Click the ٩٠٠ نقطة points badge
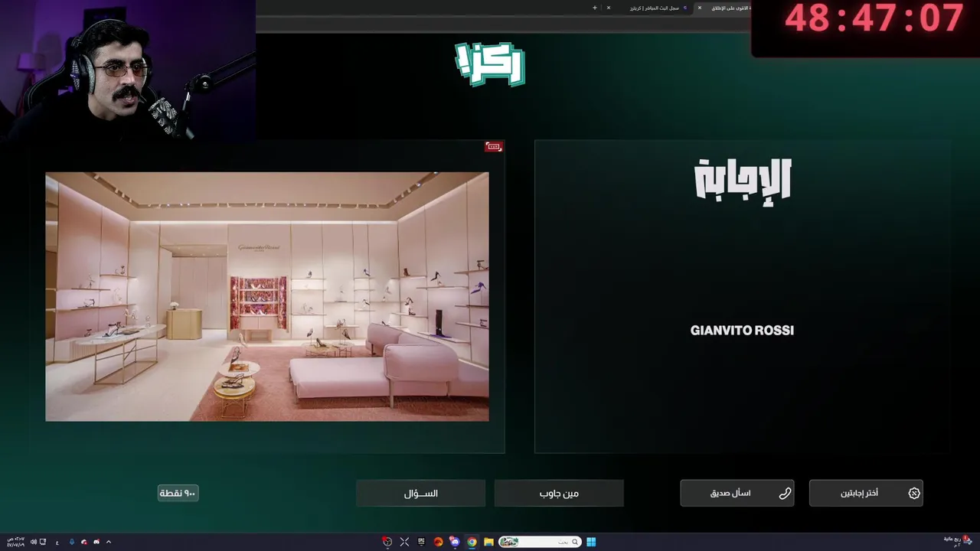The height and width of the screenshot is (551, 980). click(178, 494)
